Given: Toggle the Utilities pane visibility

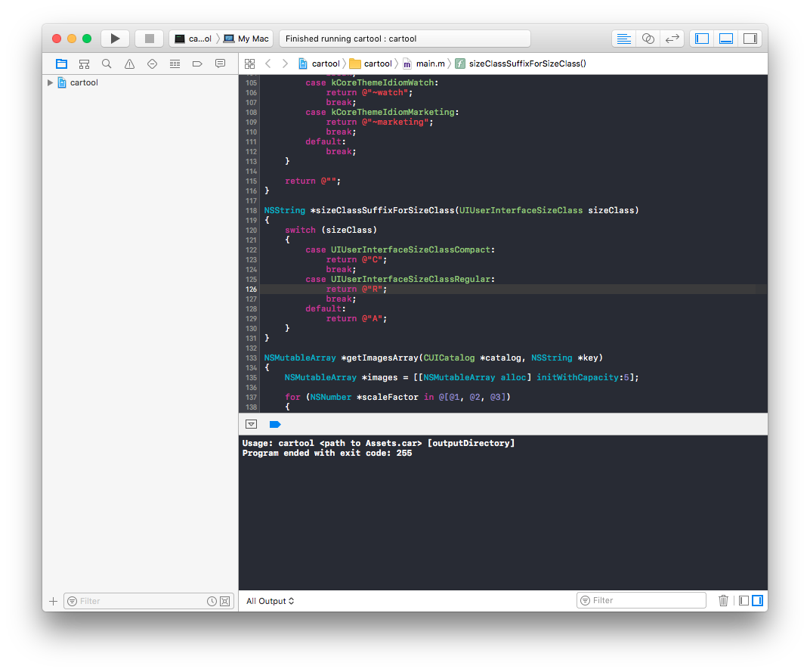Looking at the screenshot, I should [750, 39].
